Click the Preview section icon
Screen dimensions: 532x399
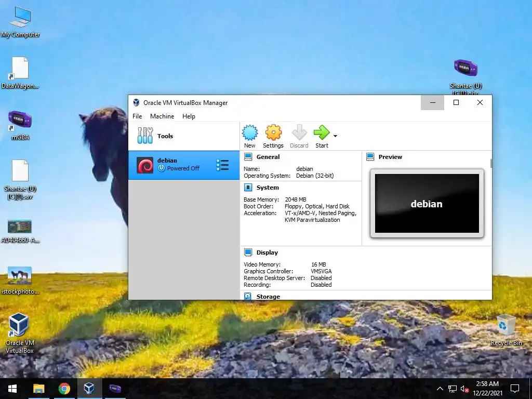coord(370,157)
